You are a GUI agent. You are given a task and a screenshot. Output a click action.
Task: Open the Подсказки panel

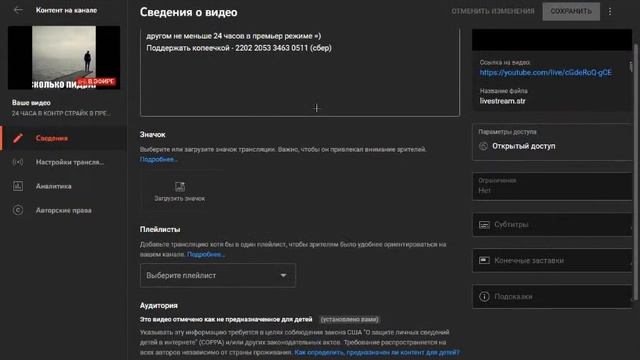[552, 296]
